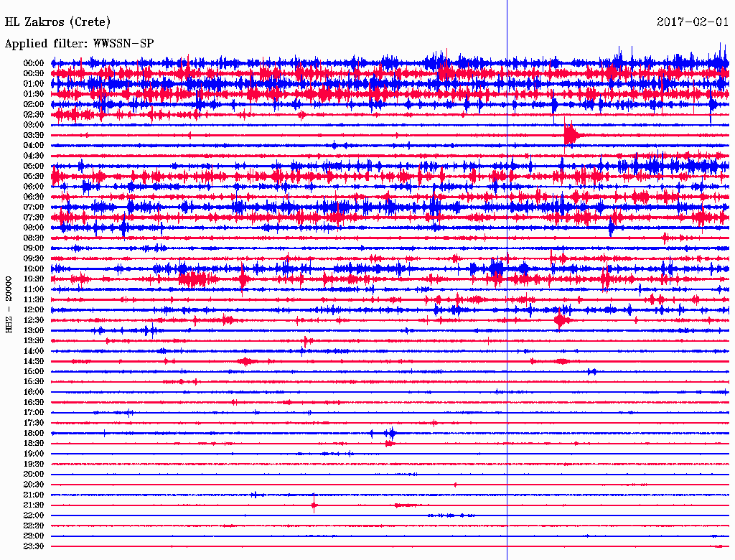
Task: Select the 15:30 time label
Action: click(34, 382)
